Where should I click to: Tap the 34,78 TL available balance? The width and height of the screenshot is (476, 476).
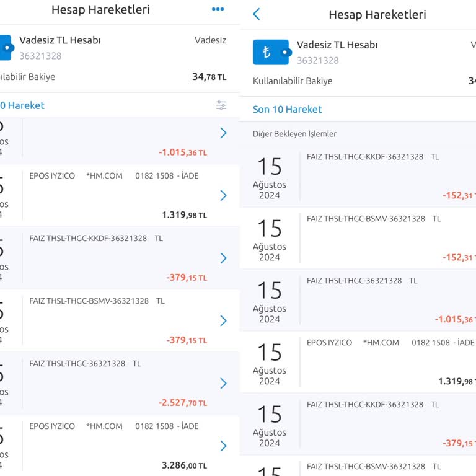tap(209, 77)
